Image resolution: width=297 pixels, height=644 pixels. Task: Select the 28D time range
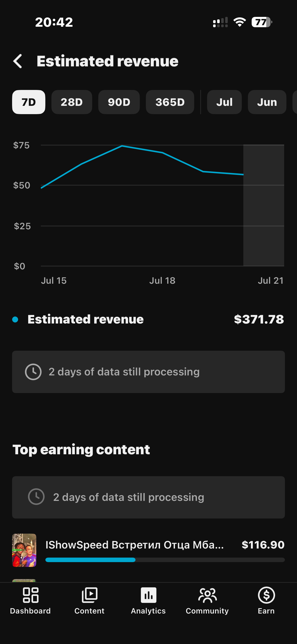[72, 102]
